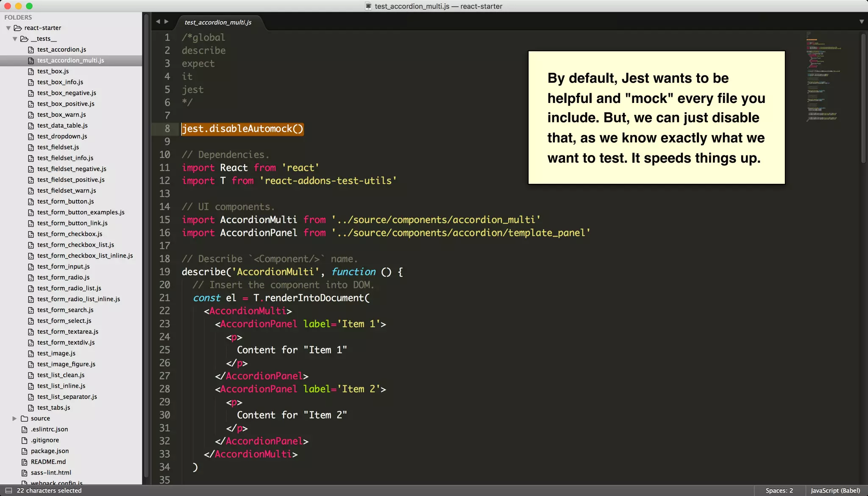Click file icon beside test_fieldset_warn.js
Screen dimensions: 868x496
pos(31,191)
